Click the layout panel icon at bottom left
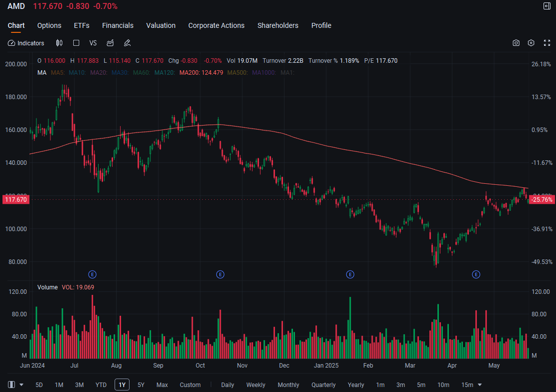 [x=11, y=385]
